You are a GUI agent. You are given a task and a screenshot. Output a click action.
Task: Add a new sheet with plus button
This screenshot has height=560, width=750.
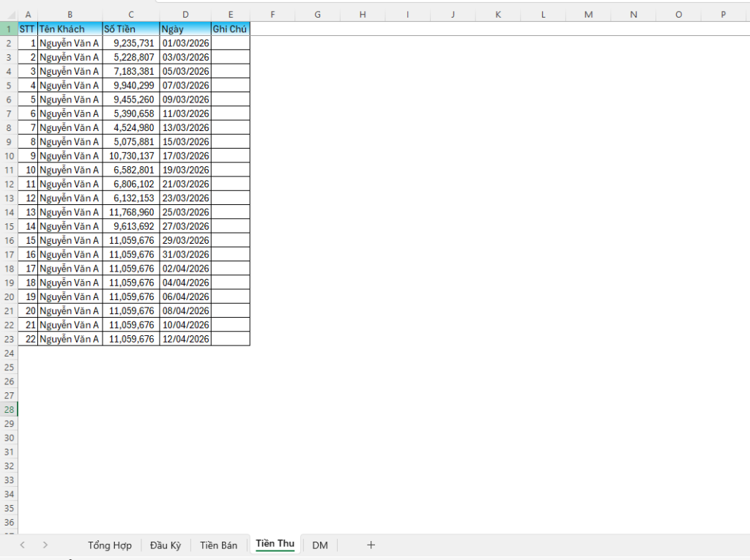pyautogui.click(x=371, y=545)
